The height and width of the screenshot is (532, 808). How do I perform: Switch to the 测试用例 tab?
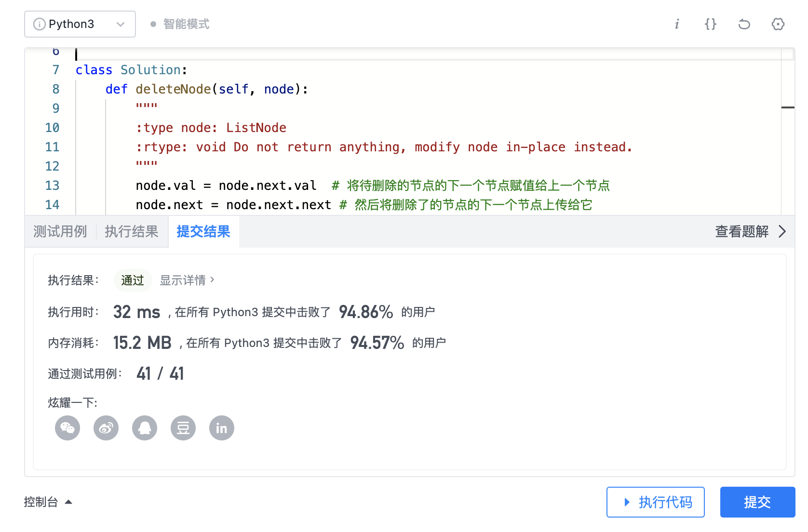59,231
